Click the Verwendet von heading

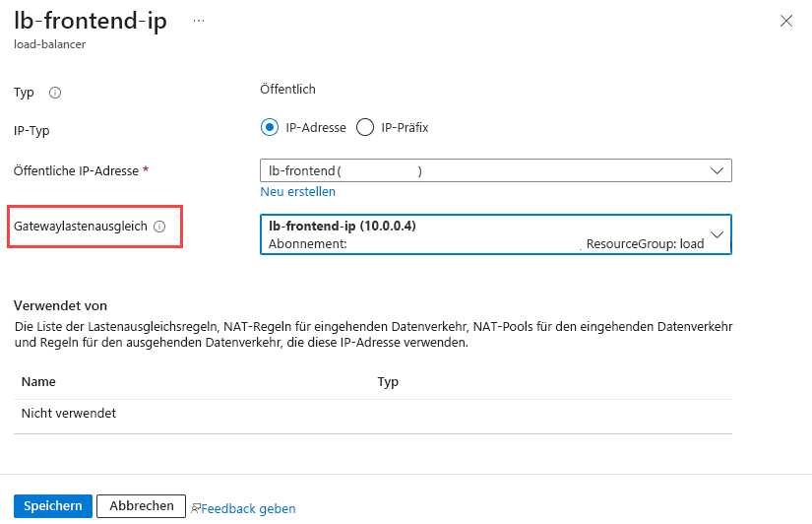tap(61, 305)
